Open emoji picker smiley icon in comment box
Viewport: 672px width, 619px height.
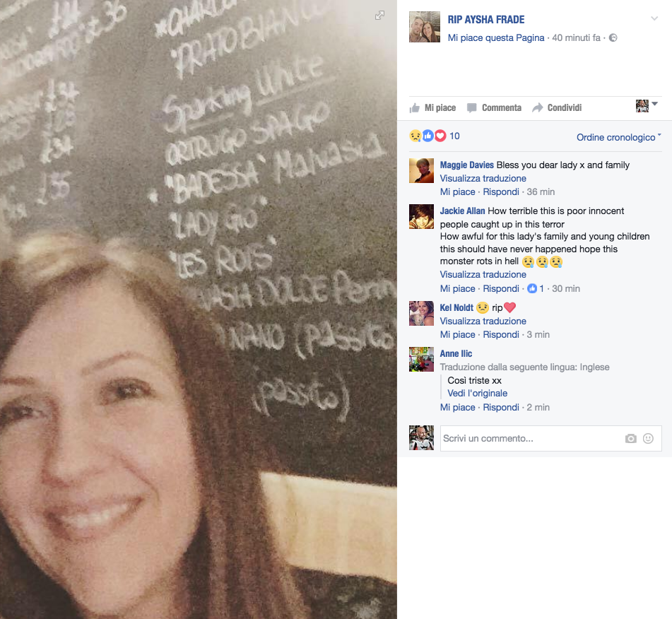click(648, 439)
